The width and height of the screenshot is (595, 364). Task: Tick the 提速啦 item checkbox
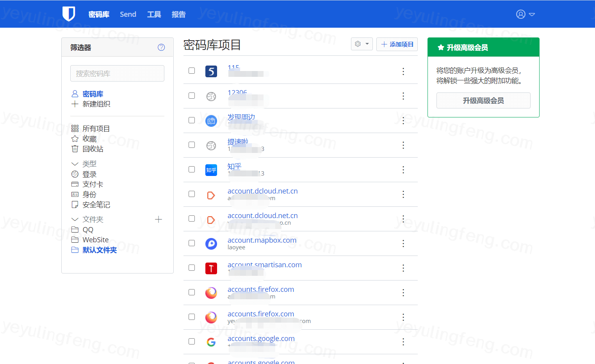point(192,145)
